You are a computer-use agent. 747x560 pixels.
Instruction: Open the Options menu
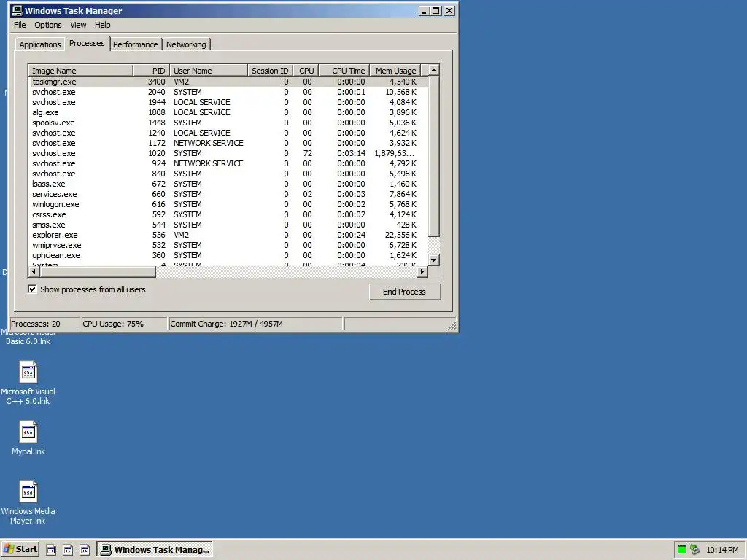click(x=47, y=25)
